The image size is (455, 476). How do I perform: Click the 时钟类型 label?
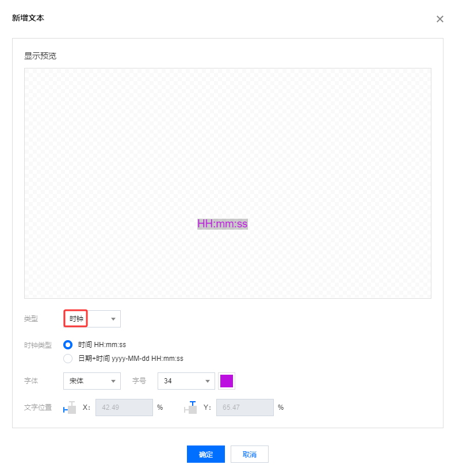click(x=38, y=345)
